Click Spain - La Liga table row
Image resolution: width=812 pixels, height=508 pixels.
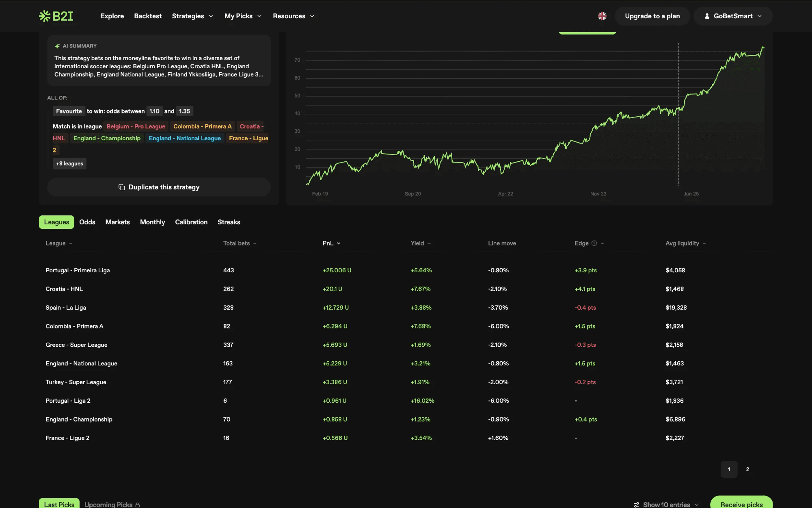(406, 308)
